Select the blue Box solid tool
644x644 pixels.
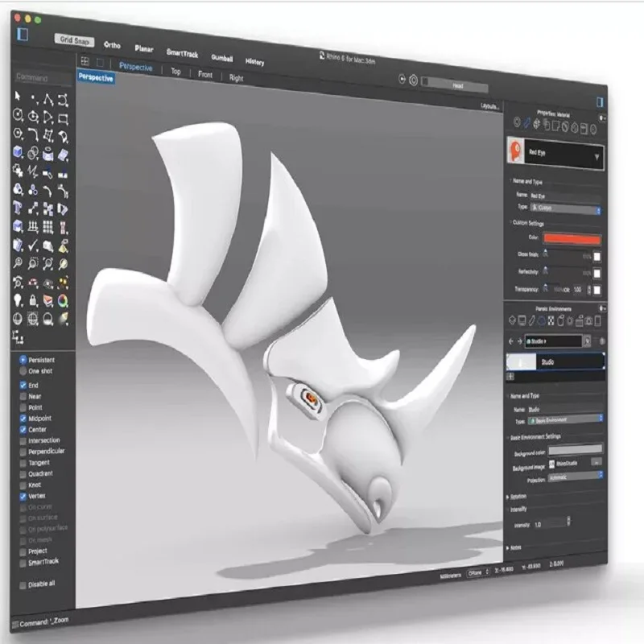(x=18, y=152)
